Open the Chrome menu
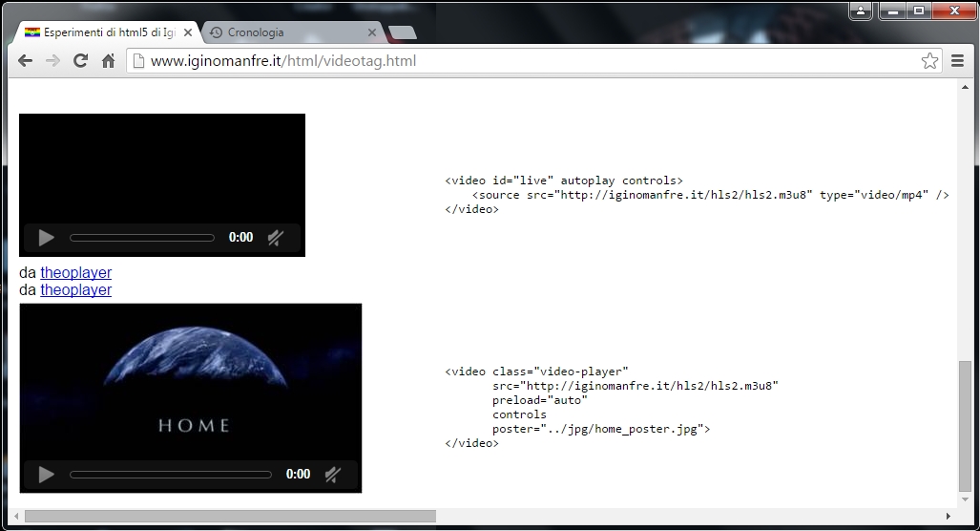980x531 pixels. [957, 61]
